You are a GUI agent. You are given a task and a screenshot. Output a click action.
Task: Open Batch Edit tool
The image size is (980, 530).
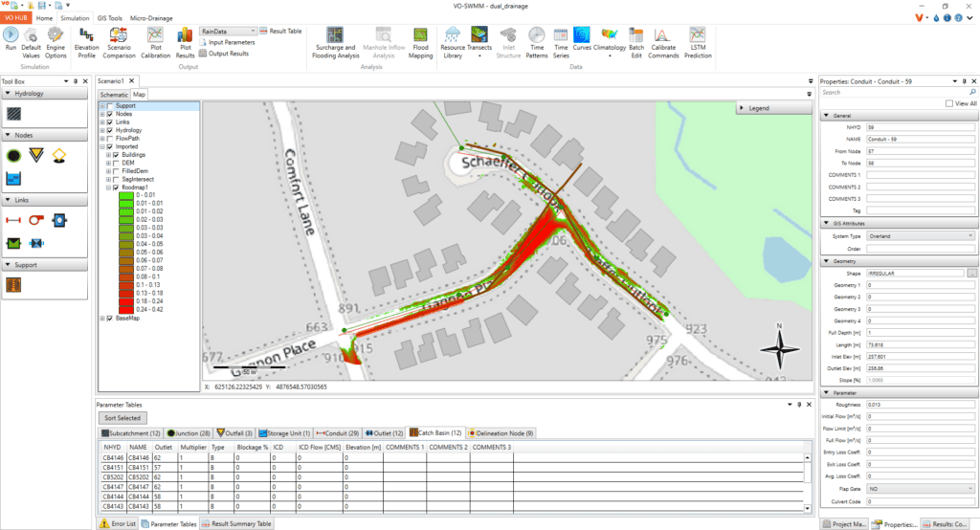tap(636, 42)
